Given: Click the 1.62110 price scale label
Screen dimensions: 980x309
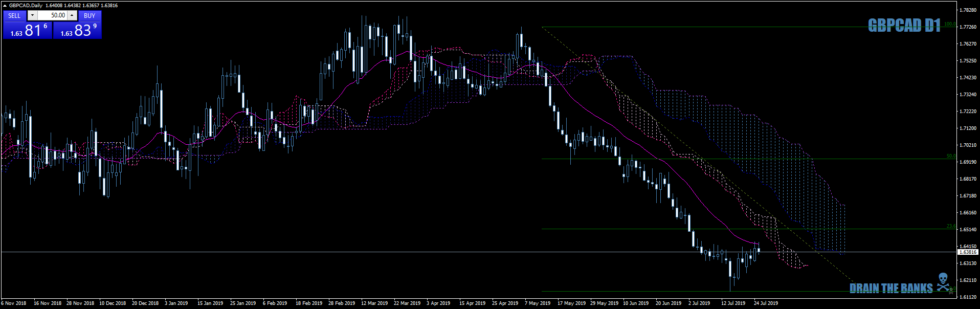Looking at the screenshot, I should point(968,280).
